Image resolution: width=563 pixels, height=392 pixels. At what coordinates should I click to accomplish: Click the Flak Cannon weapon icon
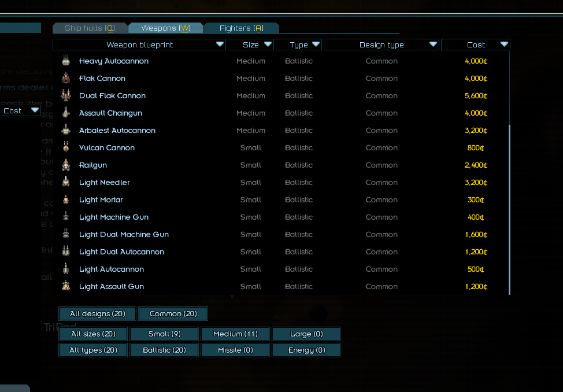pos(66,78)
